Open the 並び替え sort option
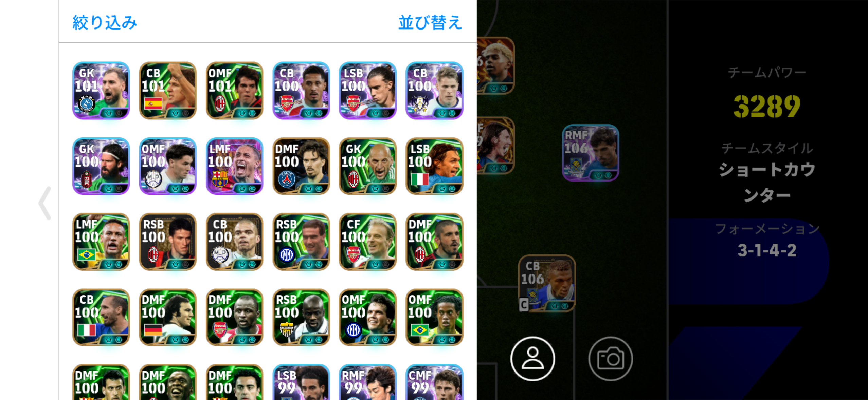Image resolution: width=868 pixels, height=400 pixels. coord(430,23)
